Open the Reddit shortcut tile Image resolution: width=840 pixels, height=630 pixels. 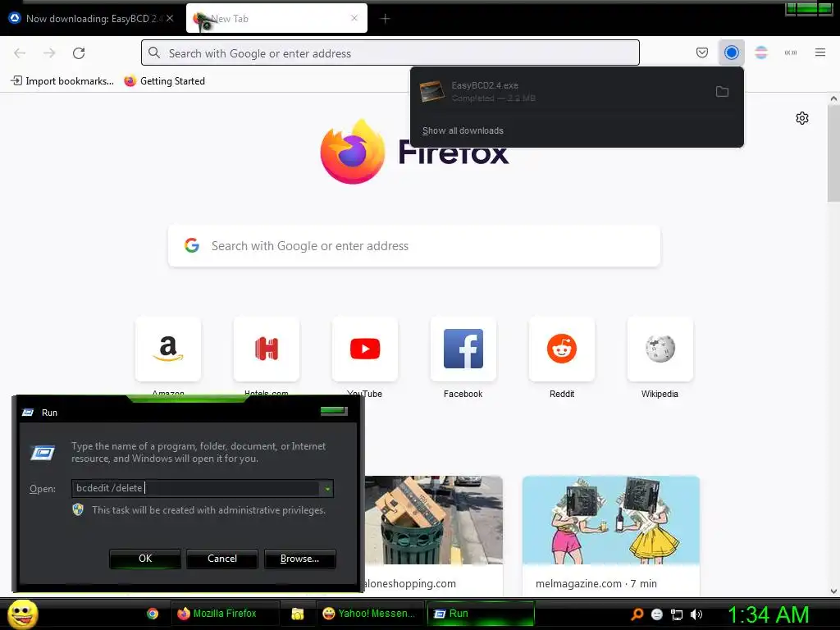(561, 349)
